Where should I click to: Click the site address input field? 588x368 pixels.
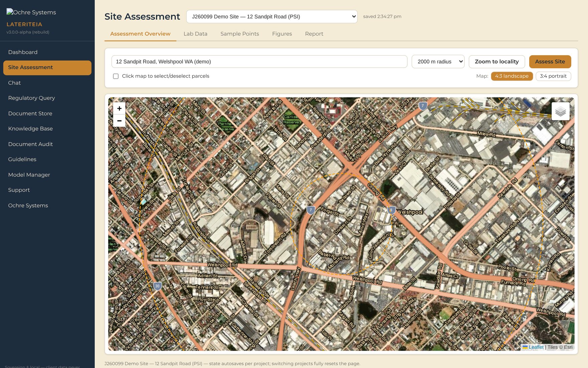tap(259, 62)
